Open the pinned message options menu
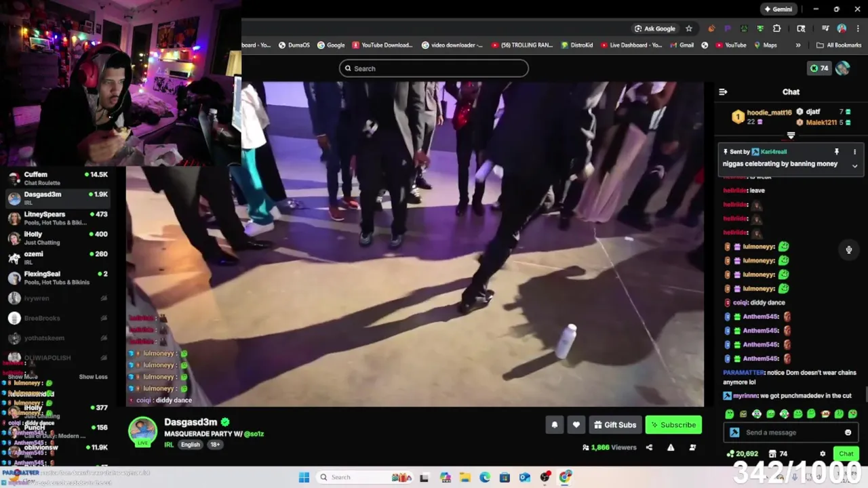This screenshot has width=868, height=488. (854, 152)
